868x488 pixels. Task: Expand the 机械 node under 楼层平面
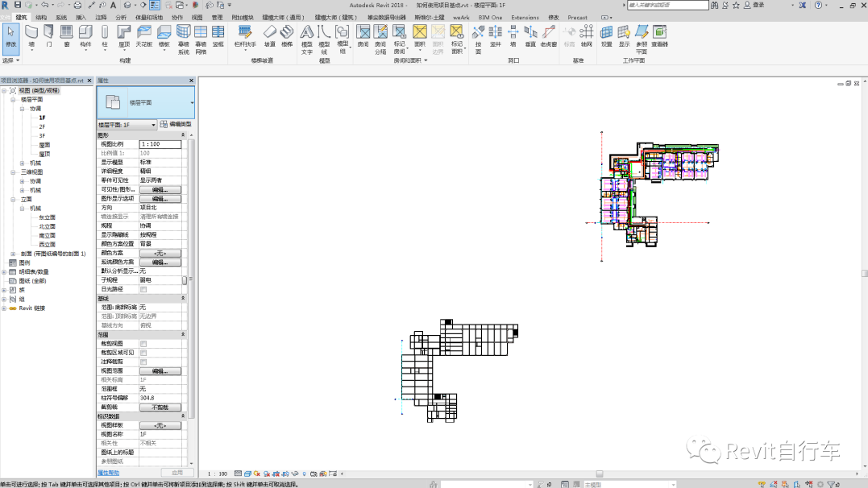coord(22,163)
